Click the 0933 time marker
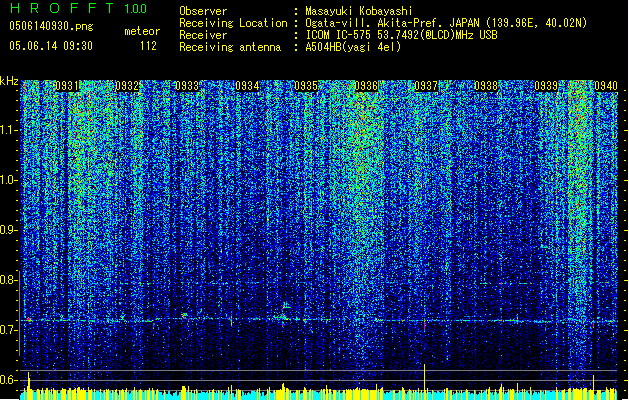This screenshot has height=400, width=629. click(x=187, y=86)
